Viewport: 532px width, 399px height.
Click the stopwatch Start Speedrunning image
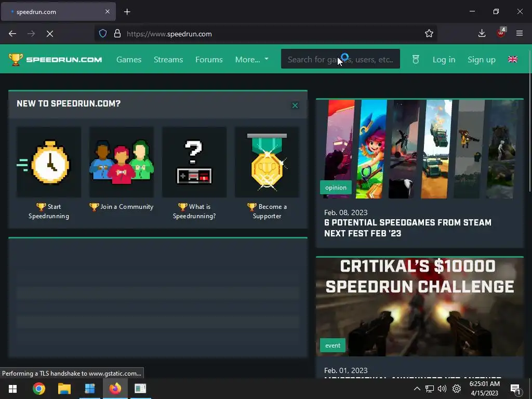click(x=49, y=162)
